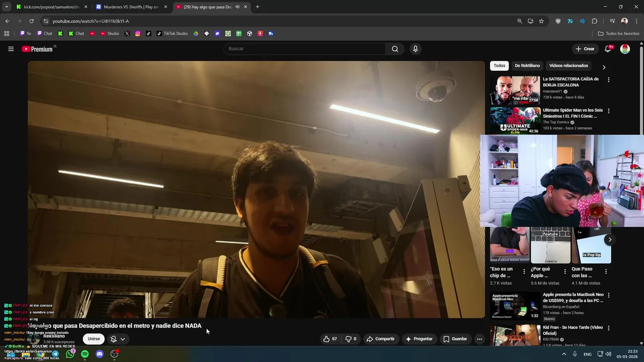Open Discord from the taskbar
644x362 pixels.
[x=100, y=354]
